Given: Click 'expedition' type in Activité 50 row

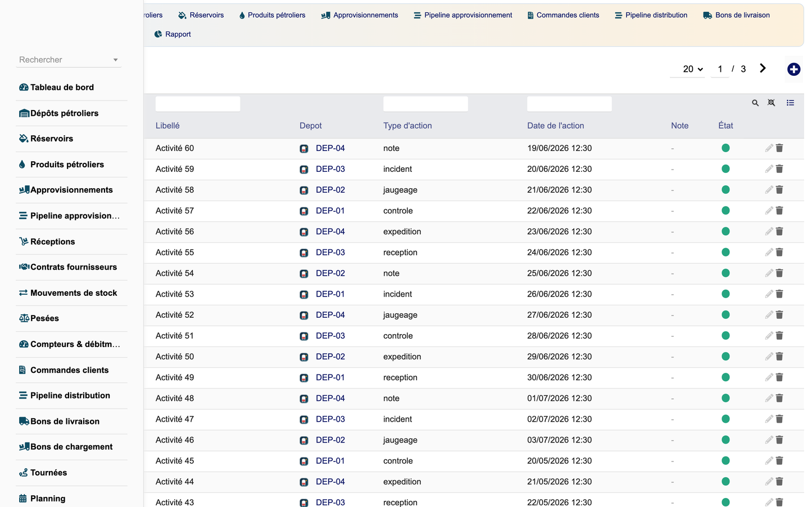Looking at the screenshot, I should (402, 357).
